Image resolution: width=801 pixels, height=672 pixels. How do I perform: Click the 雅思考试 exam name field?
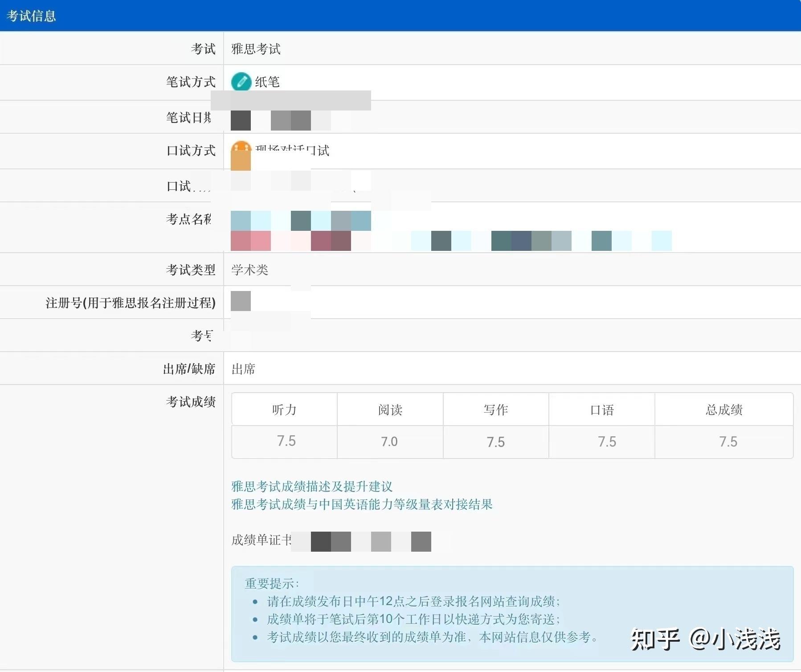255,49
